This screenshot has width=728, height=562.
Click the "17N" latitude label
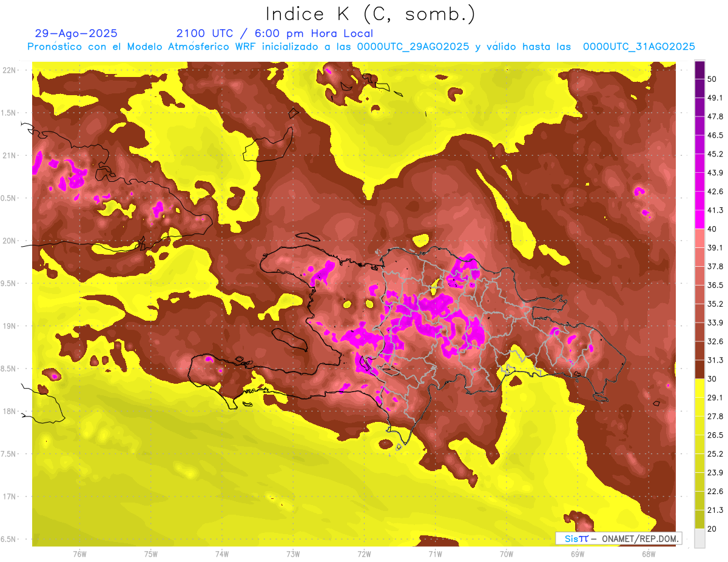click(x=9, y=497)
